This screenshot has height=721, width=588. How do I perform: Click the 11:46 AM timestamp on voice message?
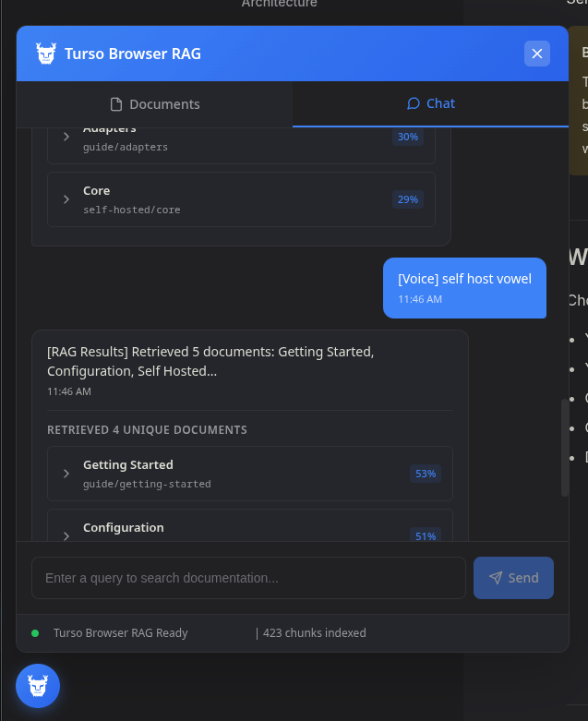(x=420, y=299)
